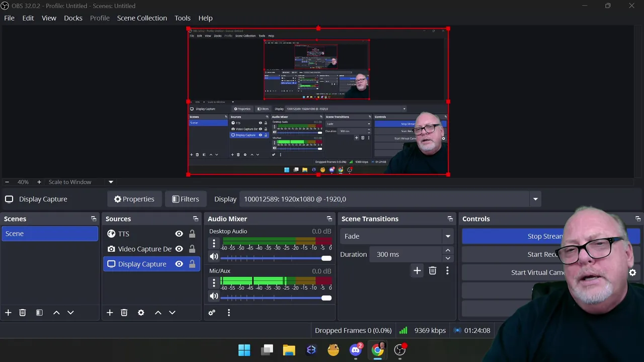Click Start Virtual Camera button

[x=543, y=273]
